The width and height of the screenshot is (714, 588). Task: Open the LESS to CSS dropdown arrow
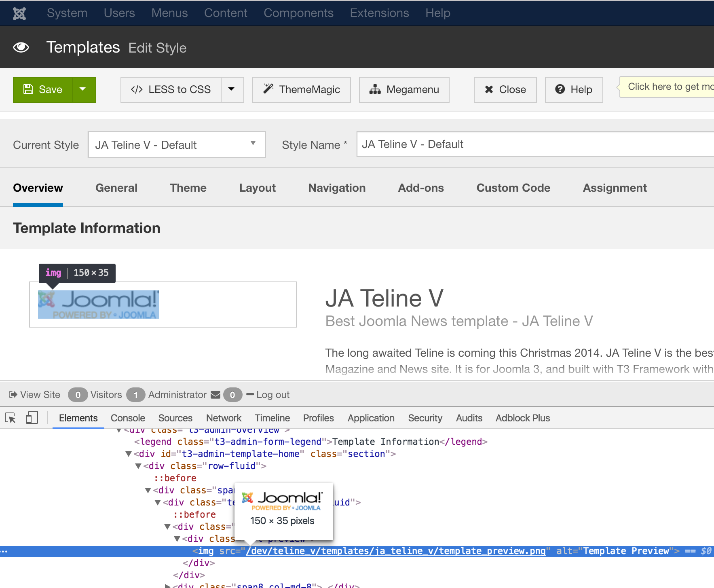(x=232, y=89)
